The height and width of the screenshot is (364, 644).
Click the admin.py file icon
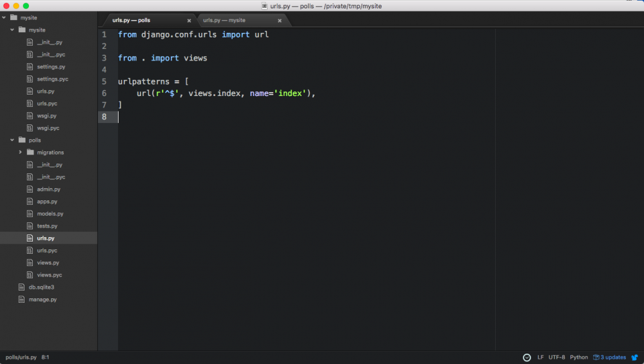click(30, 189)
